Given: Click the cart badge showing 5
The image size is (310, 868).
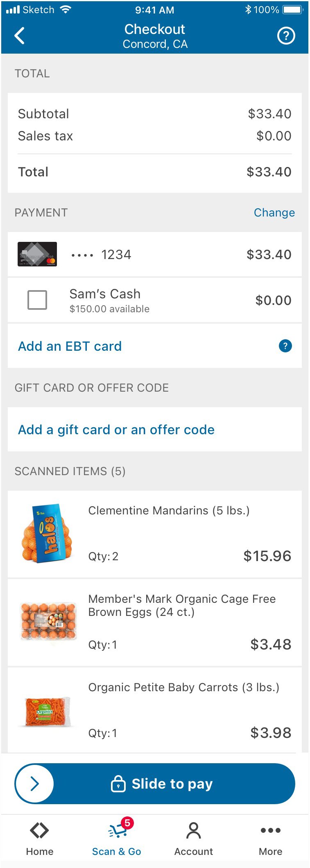Looking at the screenshot, I should click(127, 823).
